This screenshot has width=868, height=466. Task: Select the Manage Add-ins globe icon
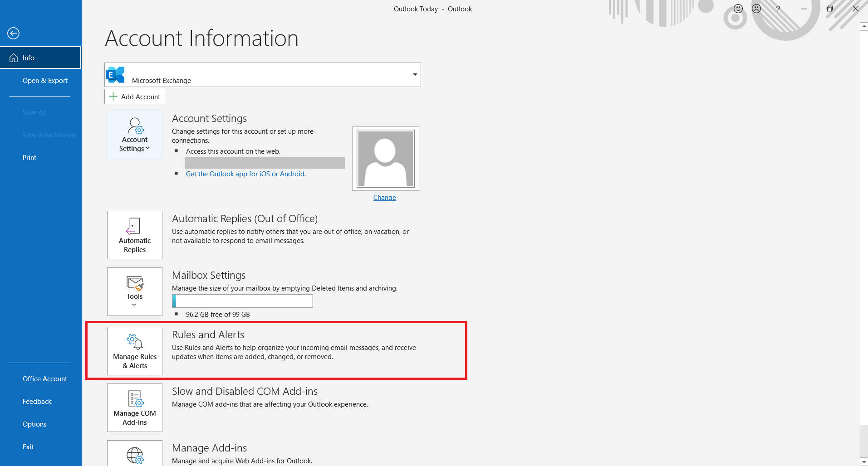[134, 456]
